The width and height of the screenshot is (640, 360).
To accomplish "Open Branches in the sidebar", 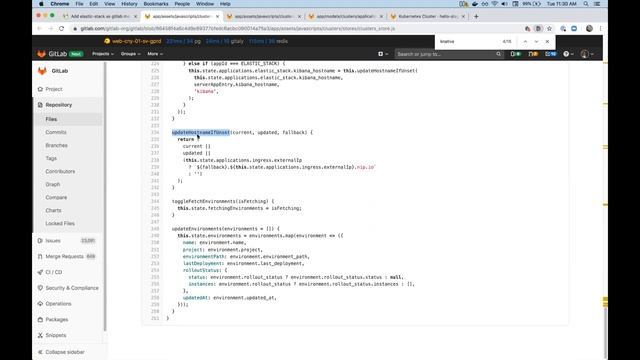I will pyautogui.click(x=57, y=145).
